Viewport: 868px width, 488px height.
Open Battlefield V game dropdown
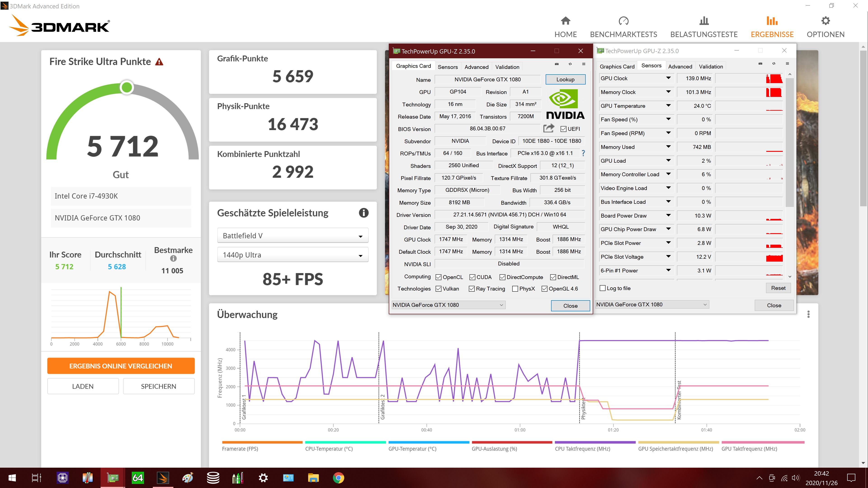(293, 236)
